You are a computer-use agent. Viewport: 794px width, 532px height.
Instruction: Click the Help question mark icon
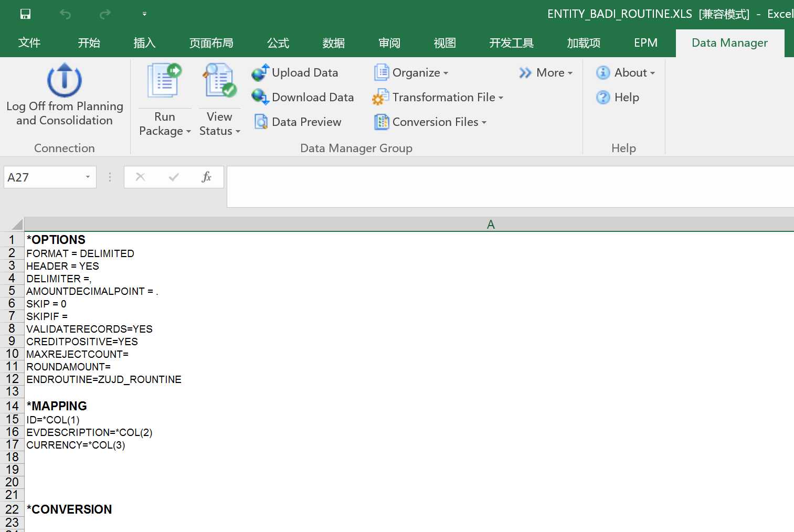603,97
